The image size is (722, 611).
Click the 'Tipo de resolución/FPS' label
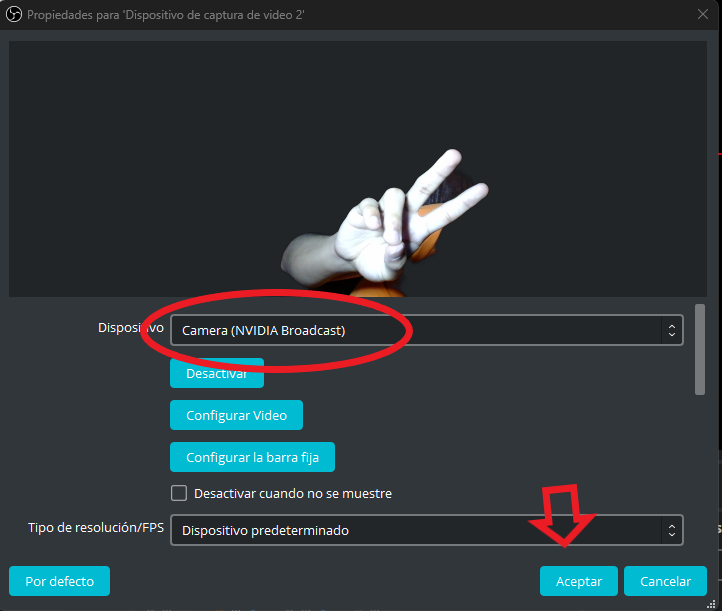(x=95, y=528)
